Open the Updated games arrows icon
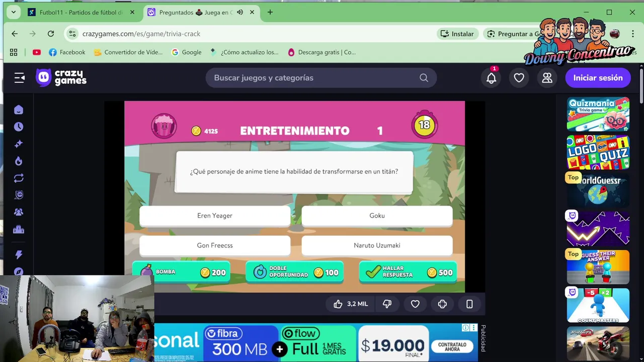 [19, 178]
